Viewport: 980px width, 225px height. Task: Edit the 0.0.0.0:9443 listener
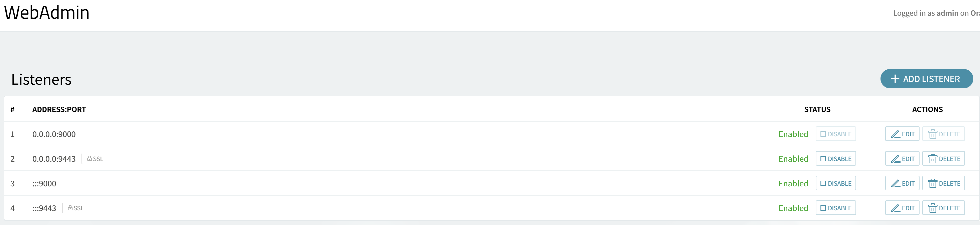tap(902, 158)
